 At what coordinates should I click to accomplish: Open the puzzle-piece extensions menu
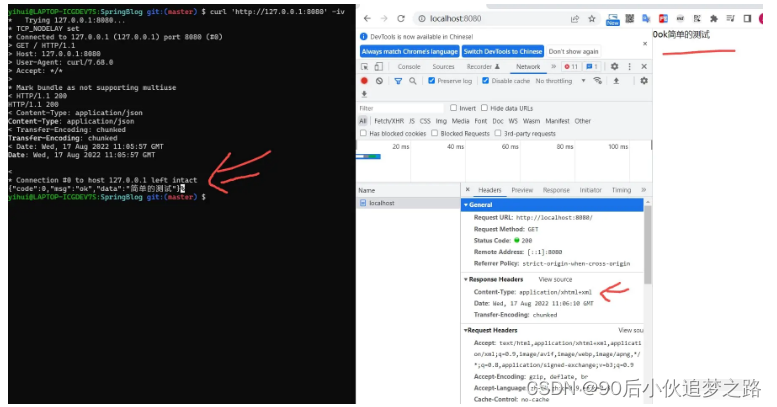714,19
